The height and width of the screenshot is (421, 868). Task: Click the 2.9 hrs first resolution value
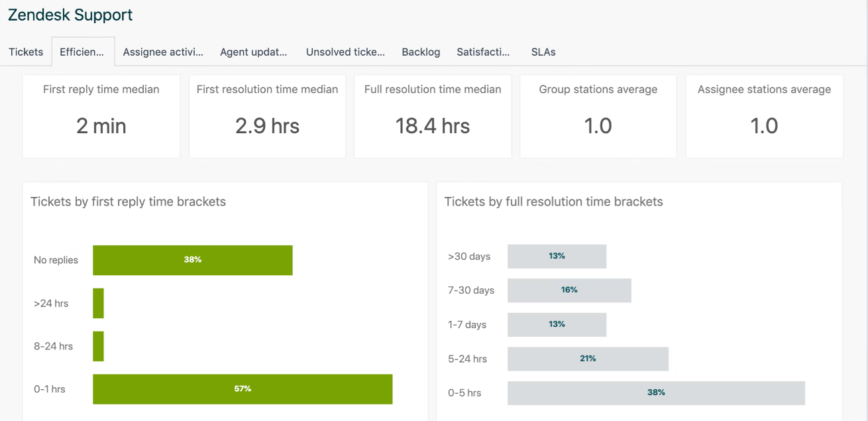(x=268, y=126)
